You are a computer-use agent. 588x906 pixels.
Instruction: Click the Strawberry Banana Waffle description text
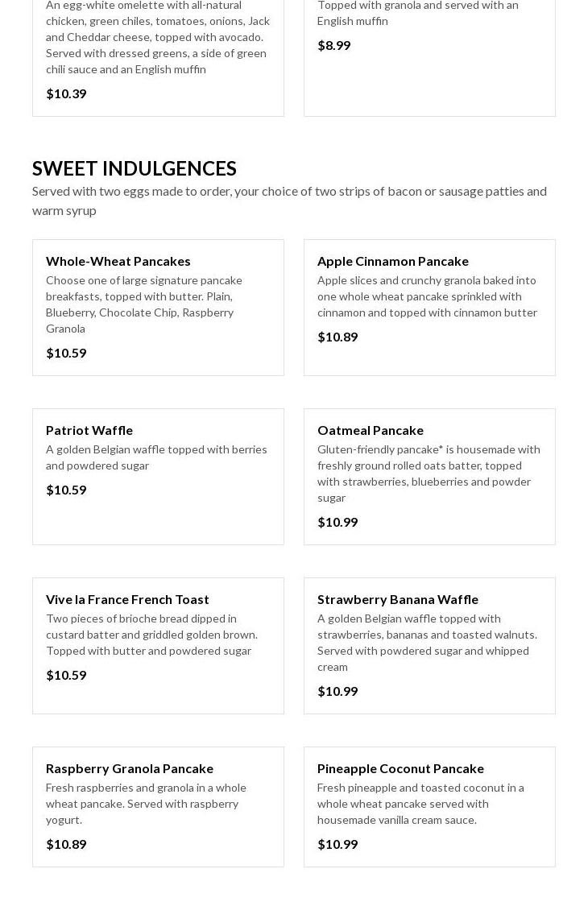(427, 643)
